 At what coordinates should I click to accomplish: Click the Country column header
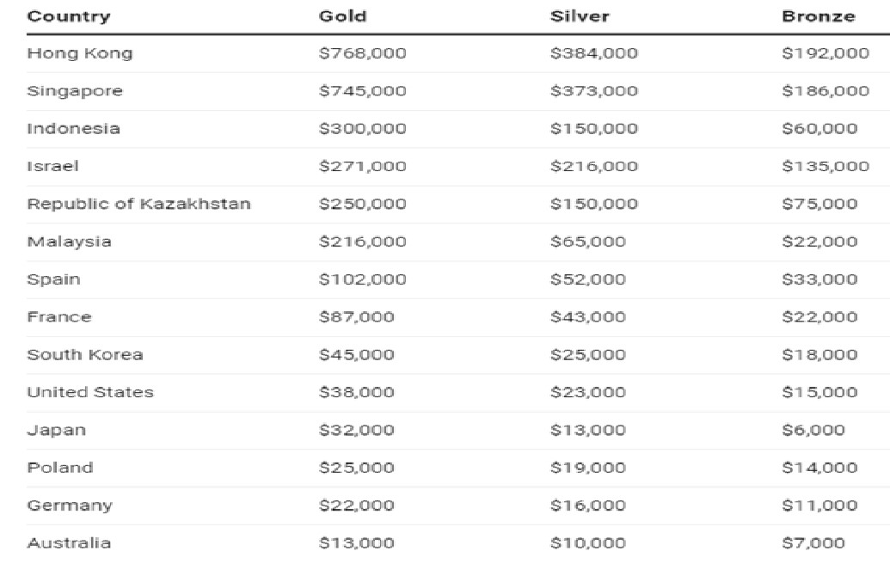(69, 16)
